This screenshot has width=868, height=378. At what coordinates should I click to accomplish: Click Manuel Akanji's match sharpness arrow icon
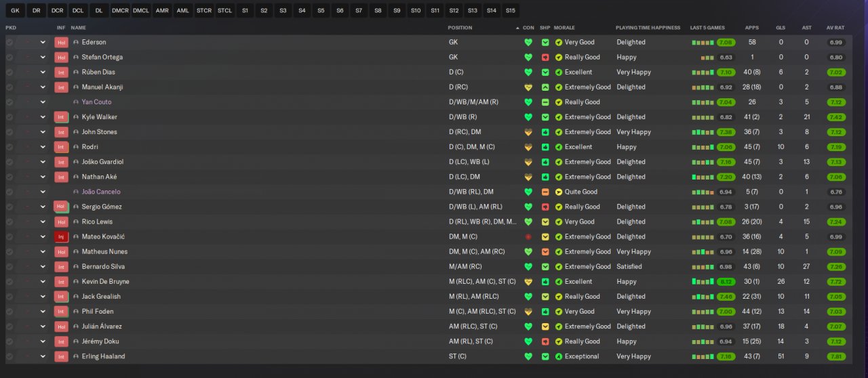click(545, 87)
